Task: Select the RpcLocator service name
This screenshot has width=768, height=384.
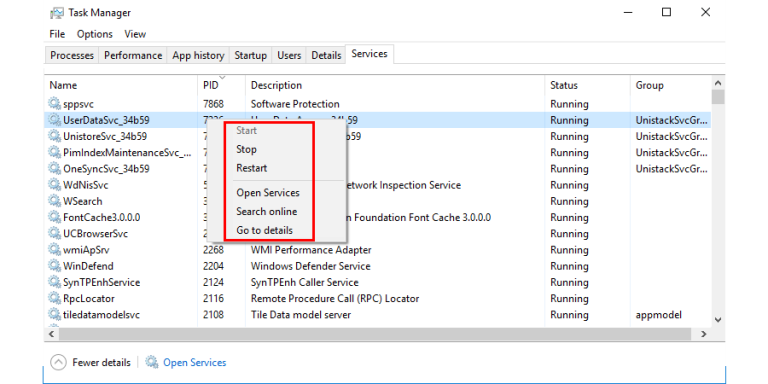Action: pos(89,298)
